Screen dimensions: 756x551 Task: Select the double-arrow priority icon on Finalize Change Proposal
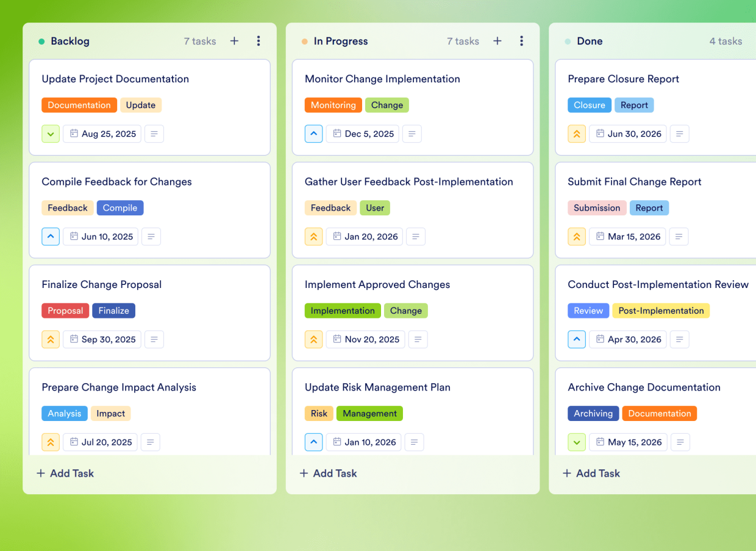[51, 339]
